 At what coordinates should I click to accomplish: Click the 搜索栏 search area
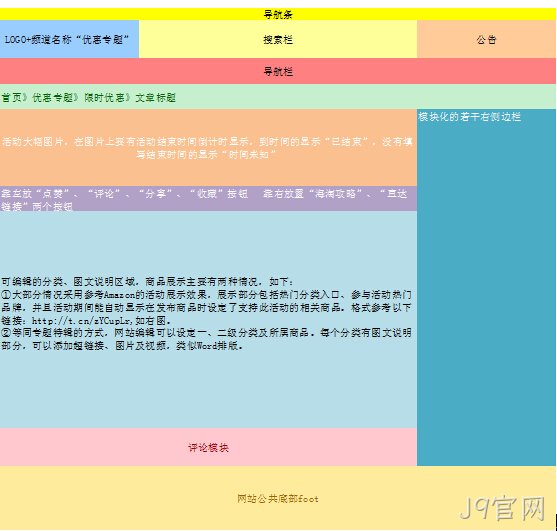tap(278, 39)
